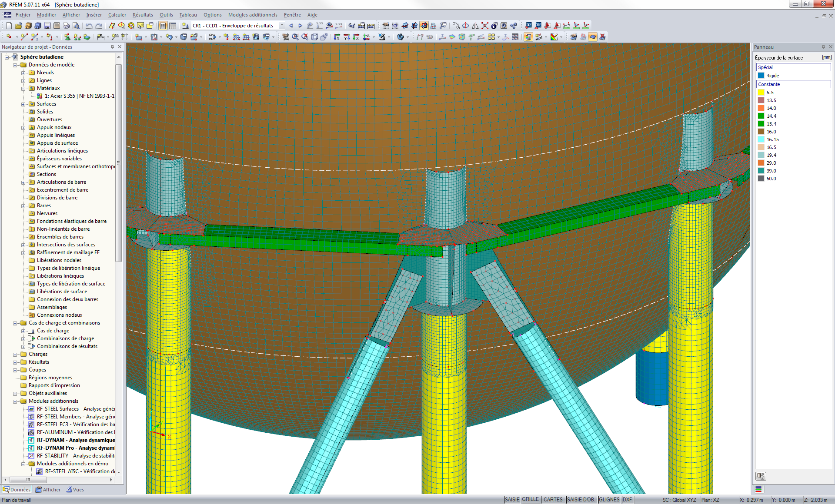835x504 pixels.
Task: Collapse Cas de charge et combinaisons node
Action: [x=15, y=323]
